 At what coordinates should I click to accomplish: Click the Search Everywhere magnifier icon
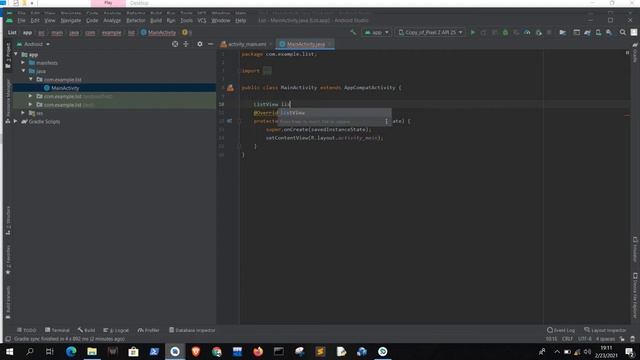pos(623,32)
